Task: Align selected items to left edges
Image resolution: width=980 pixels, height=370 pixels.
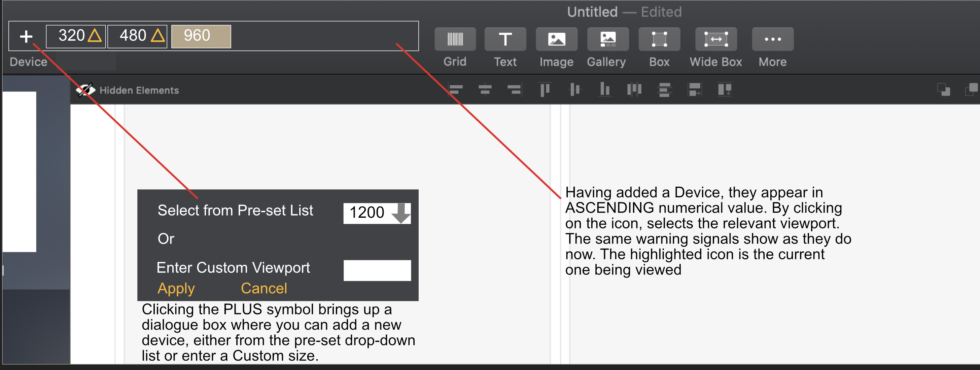Action: pos(455,90)
